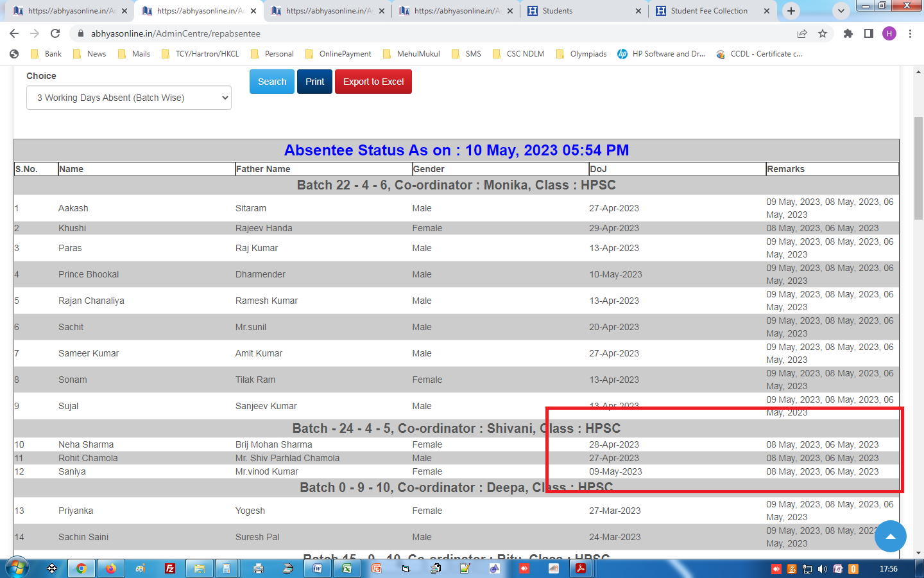Open the user profile avatar
Screen dimensions: 924x578
point(889,33)
